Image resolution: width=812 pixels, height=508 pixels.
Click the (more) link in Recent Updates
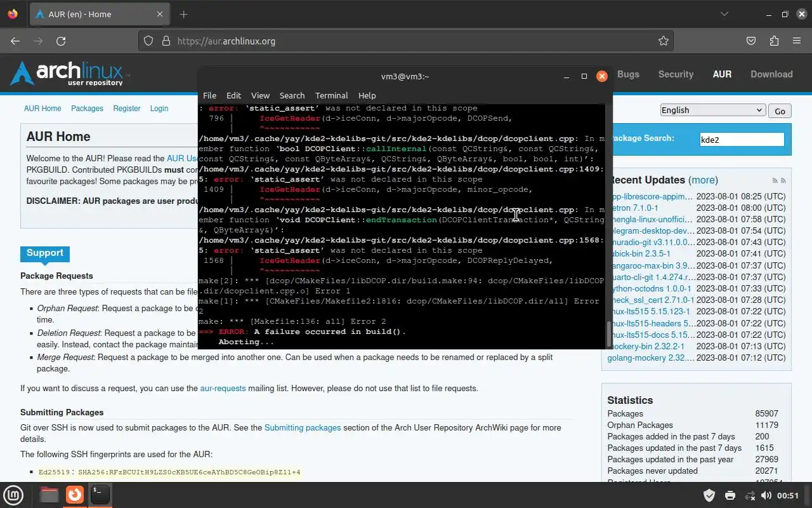(703, 180)
